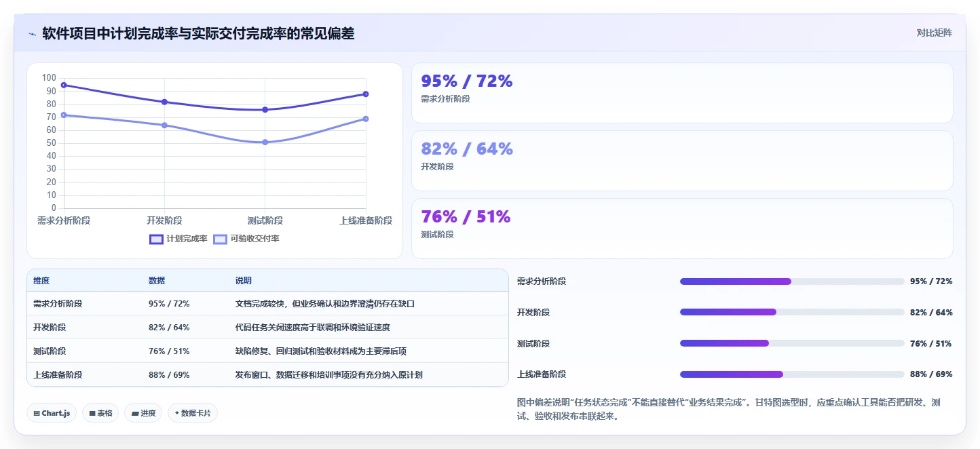Click the 计划完成率 point at 上线准备阶段
Image resolution: width=980 pixels, height=449 pixels.
tap(366, 94)
